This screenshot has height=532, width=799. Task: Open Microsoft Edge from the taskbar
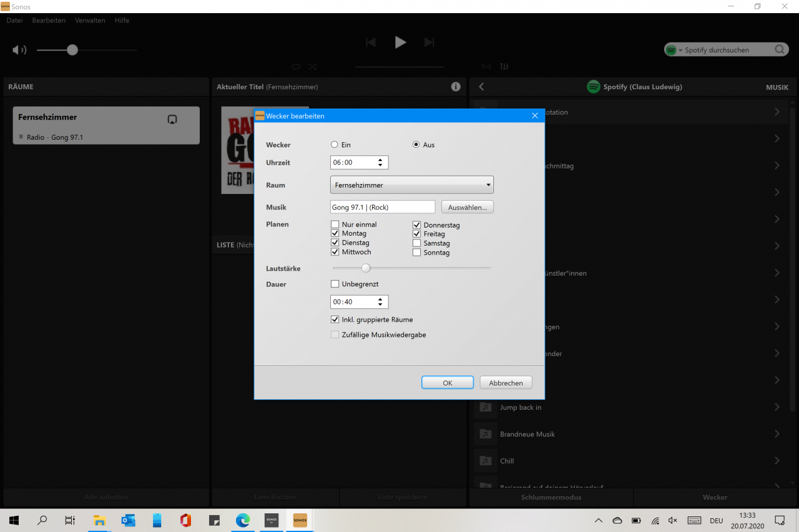243,520
